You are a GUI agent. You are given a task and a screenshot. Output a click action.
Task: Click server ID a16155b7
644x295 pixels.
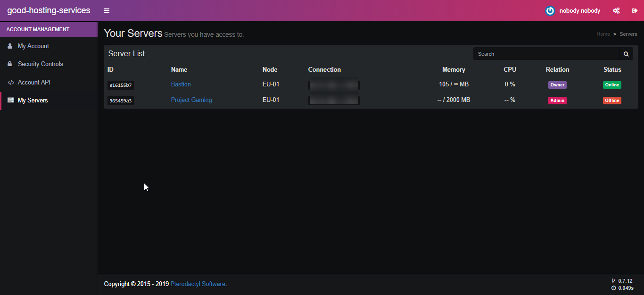pyautogui.click(x=121, y=85)
